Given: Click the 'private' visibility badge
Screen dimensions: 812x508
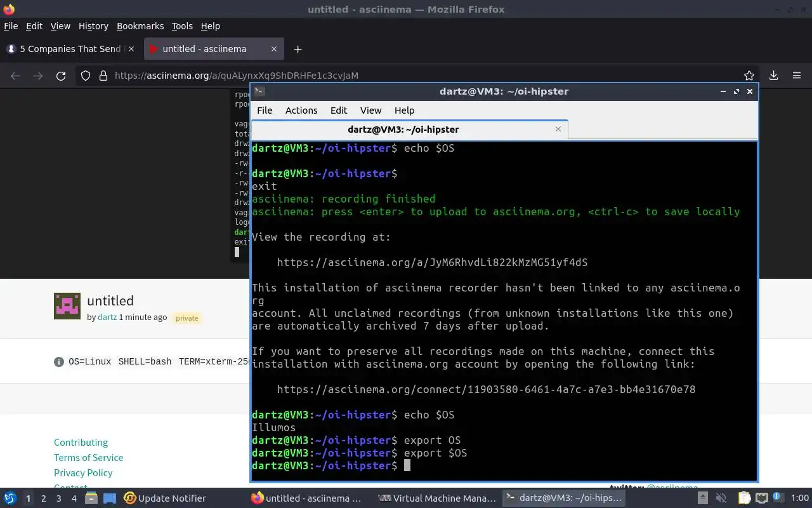Looking at the screenshot, I should (x=187, y=318).
